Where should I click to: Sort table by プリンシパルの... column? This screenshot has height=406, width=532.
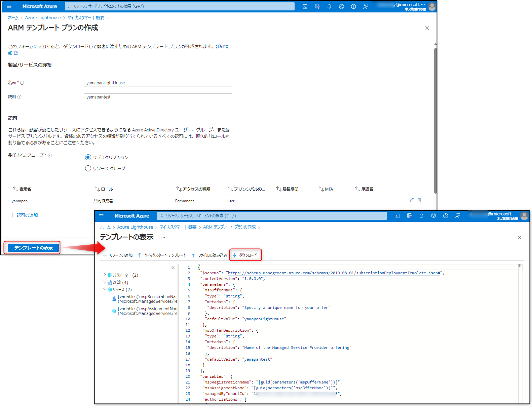click(x=246, y=189)
